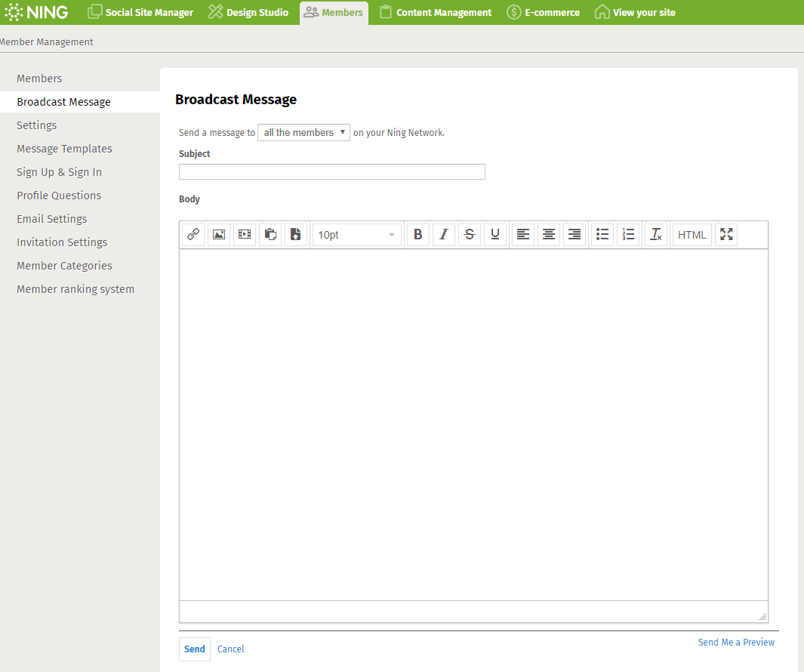Toggle bold formatting

(418, 234)
